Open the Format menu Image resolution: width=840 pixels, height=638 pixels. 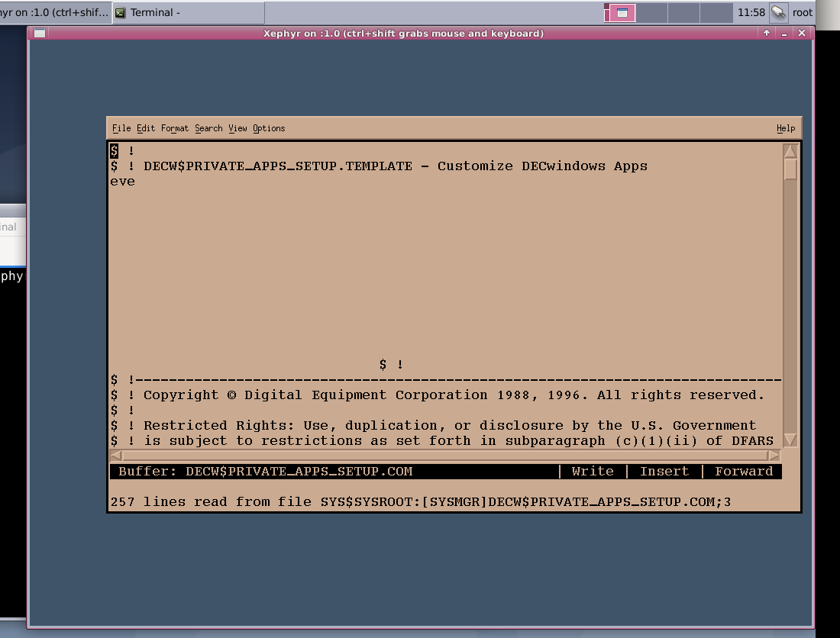[175, 128]
